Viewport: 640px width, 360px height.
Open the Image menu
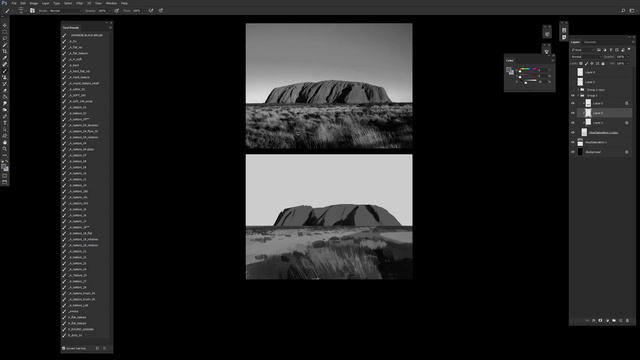point(34,3)
